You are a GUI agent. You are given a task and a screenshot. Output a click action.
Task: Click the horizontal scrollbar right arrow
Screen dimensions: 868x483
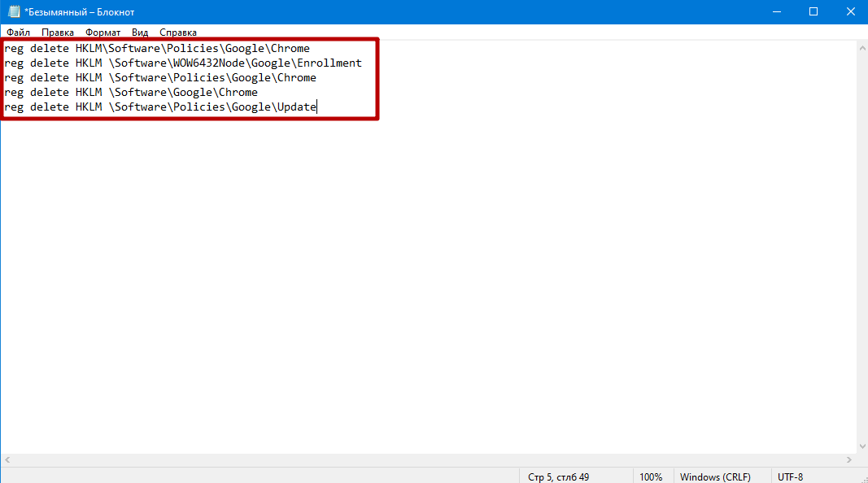tap(848, 460)
